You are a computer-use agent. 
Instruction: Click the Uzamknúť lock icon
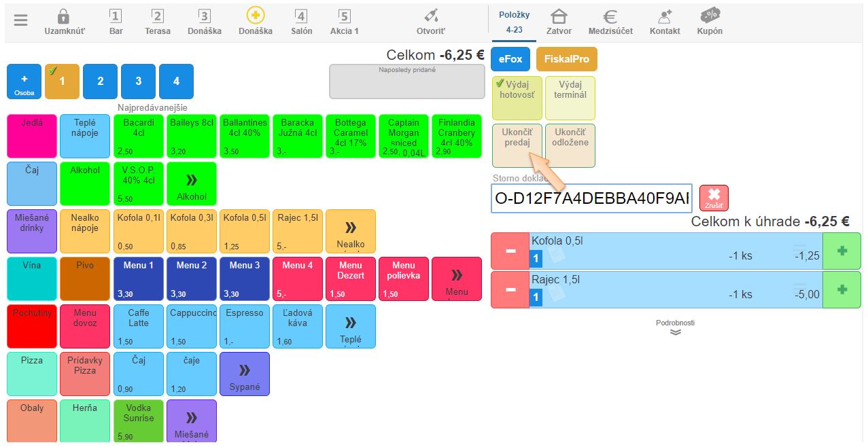click(64, 17)
